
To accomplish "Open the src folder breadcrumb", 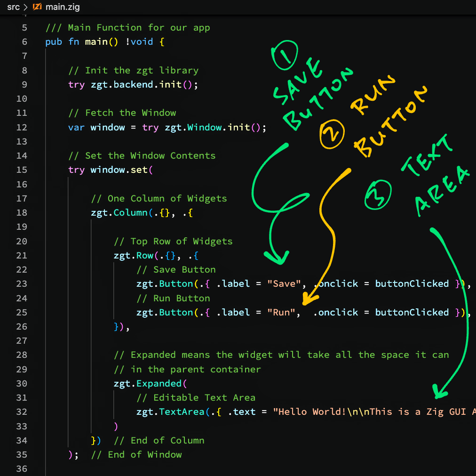I will pyautogui.click(x=13, y=7).
